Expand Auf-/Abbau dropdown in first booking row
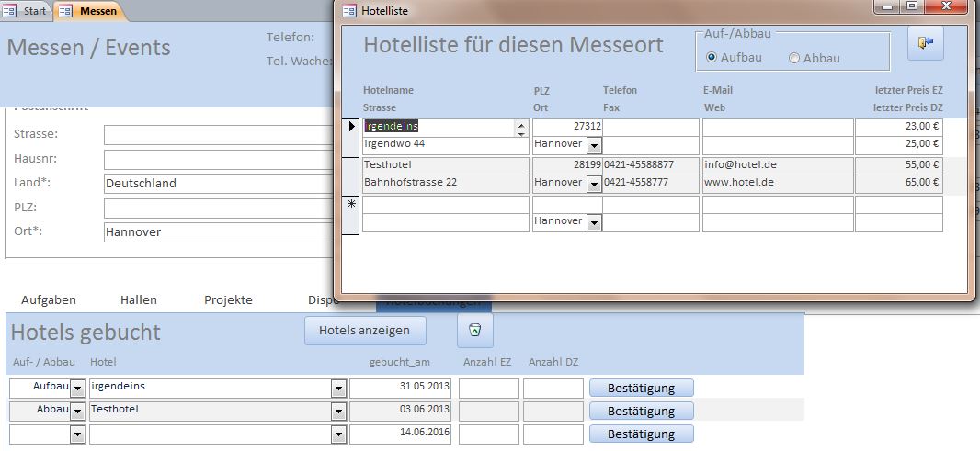 (77, 389)
